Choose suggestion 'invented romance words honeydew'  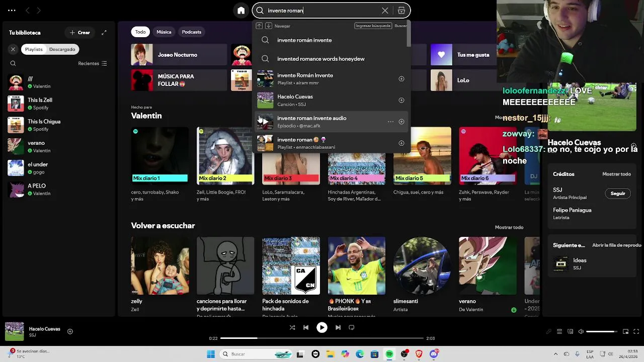click(331, 59)
